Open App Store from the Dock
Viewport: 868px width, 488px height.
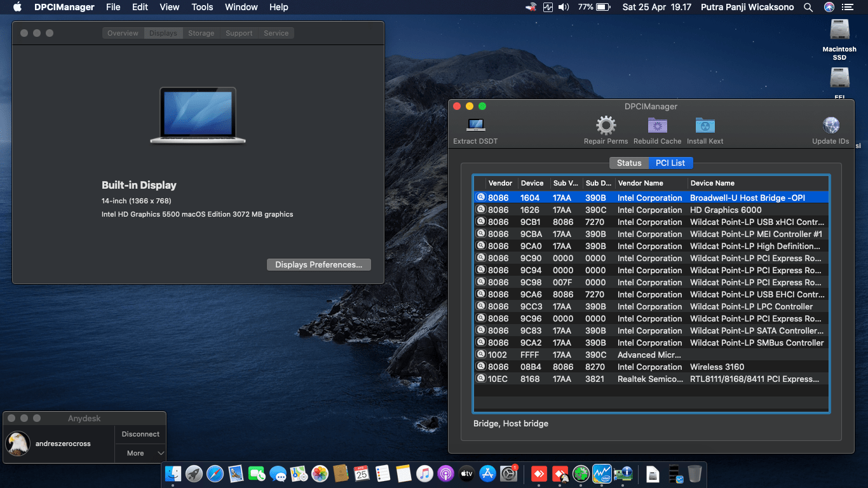tap(487, 473)
